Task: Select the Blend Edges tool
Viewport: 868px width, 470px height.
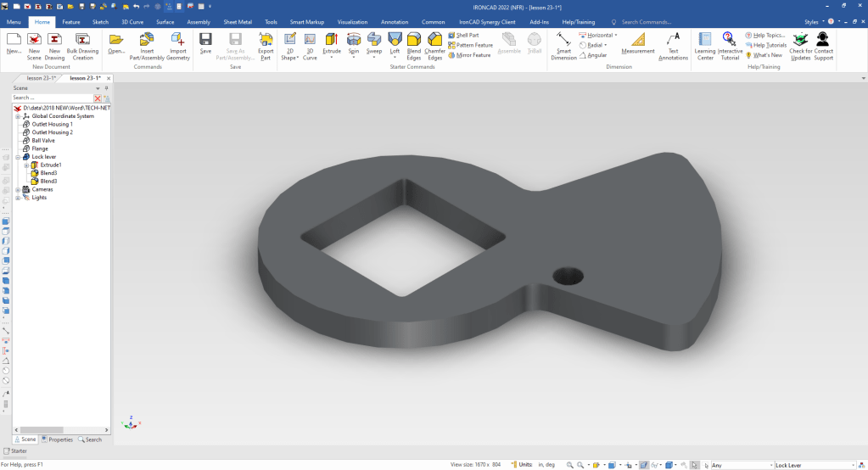Action: pos(413,40)
